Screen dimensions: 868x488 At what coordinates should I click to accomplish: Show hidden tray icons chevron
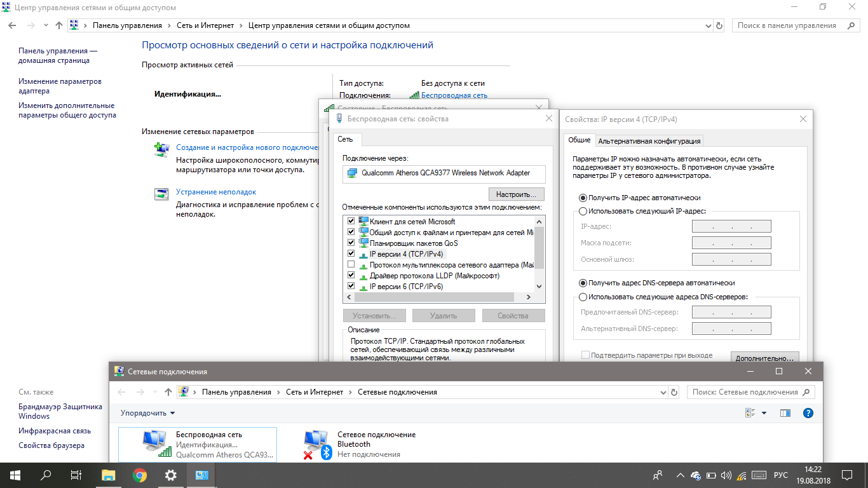click(x=680, y=475)
